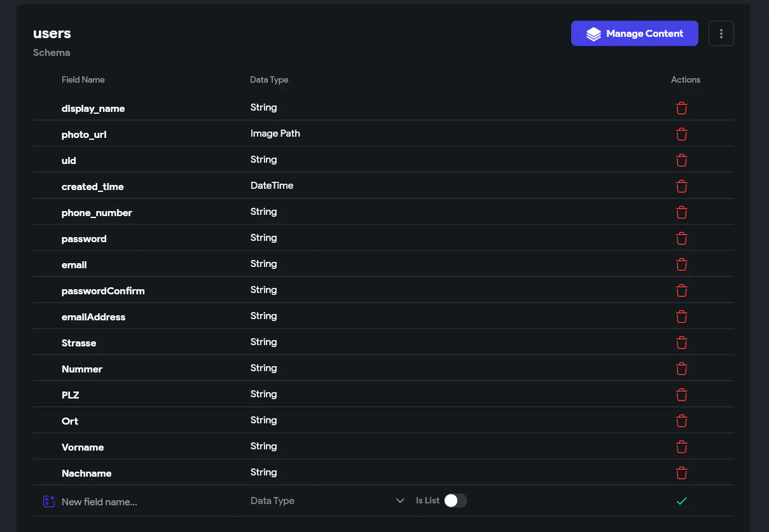Viewport: 769px width, 532px height.
Task: Open the three-dot more options menu
Action: (x=721, y=34)
